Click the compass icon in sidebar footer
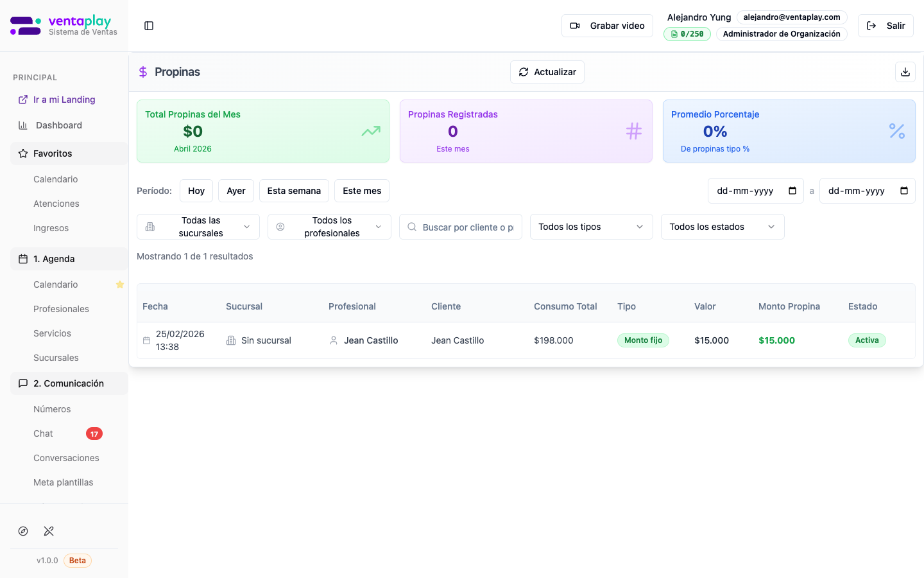Viewport: 924px width, 578px height. click(x=23, y=531)
